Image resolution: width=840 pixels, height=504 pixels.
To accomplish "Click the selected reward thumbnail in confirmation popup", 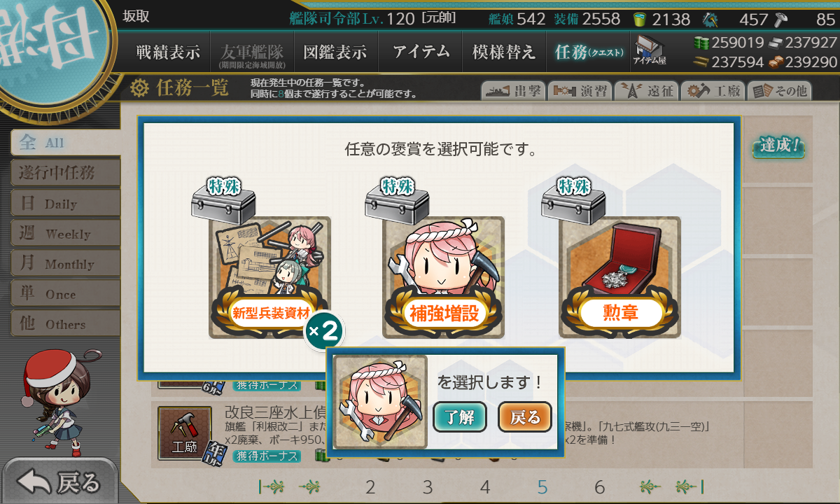I will coord(381,402).
